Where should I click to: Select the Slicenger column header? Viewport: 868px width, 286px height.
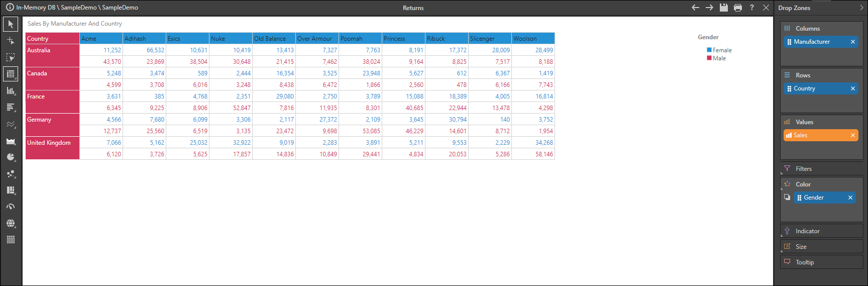pos(490,39)
